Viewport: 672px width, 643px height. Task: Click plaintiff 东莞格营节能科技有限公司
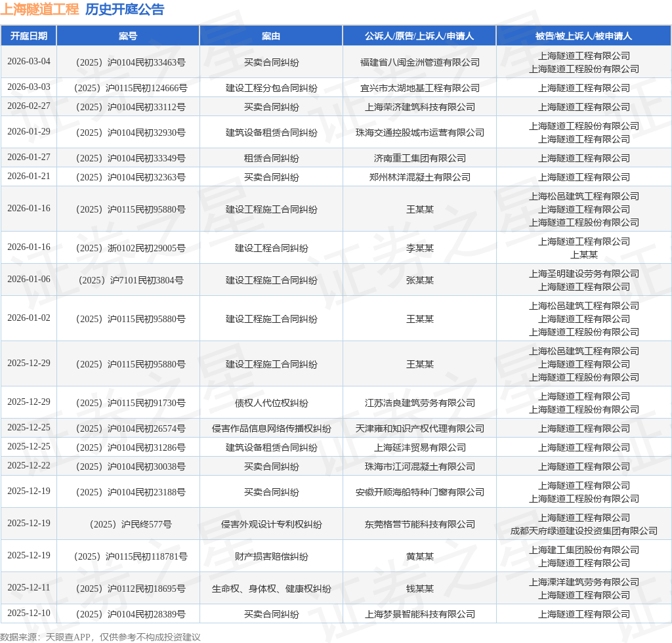pos(419,524)
